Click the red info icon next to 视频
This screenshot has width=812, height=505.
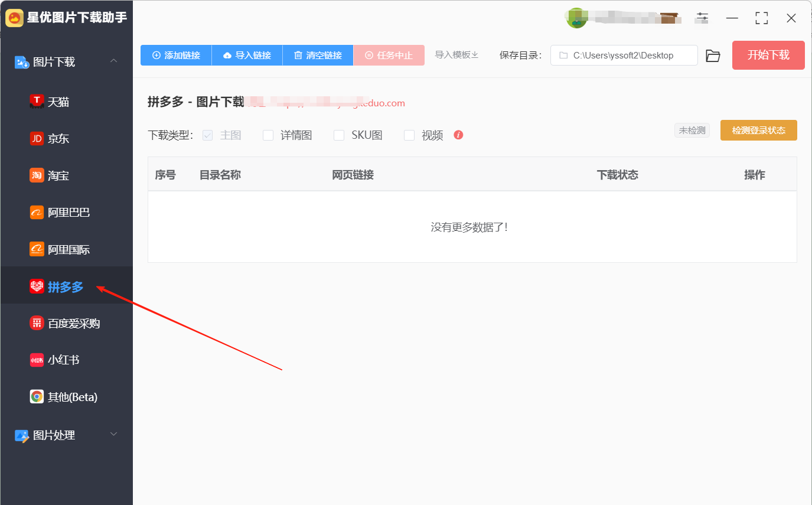[x=458, y=135]
